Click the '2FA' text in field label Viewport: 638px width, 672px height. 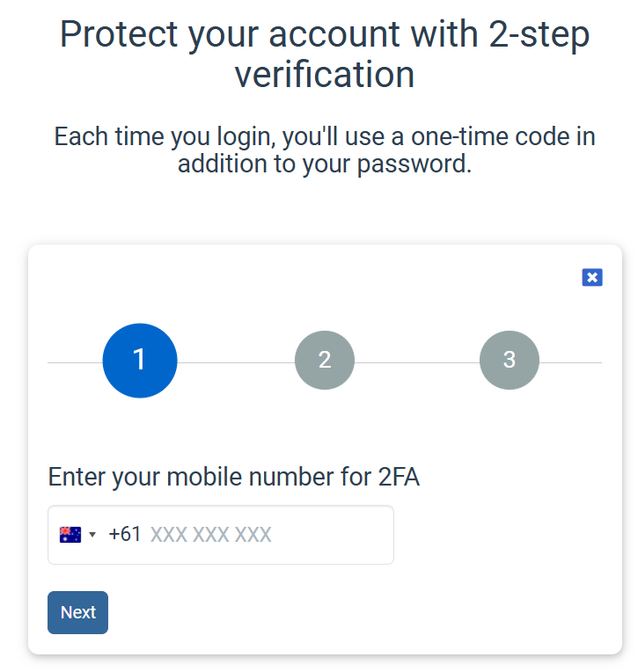399,477
